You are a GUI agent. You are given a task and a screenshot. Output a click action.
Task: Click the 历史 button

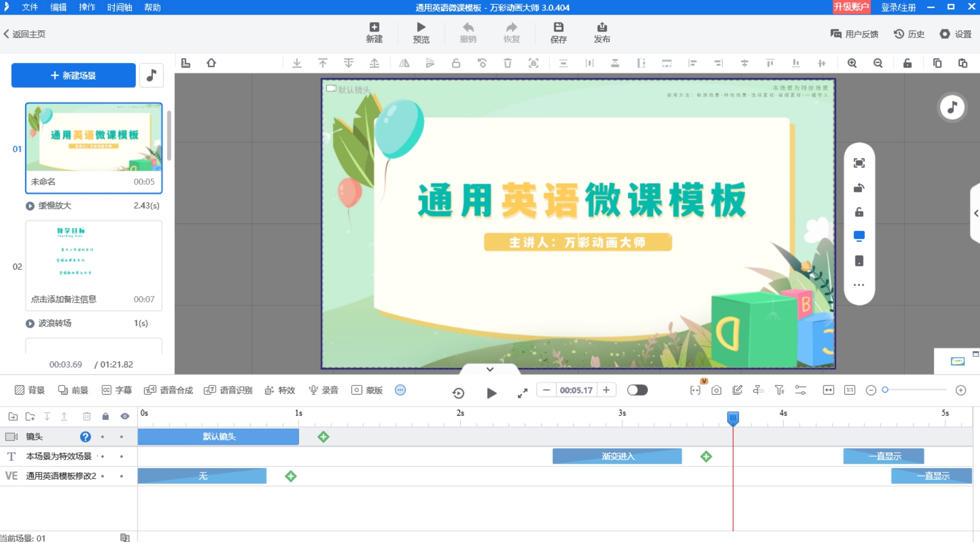[x=909, y=34]
